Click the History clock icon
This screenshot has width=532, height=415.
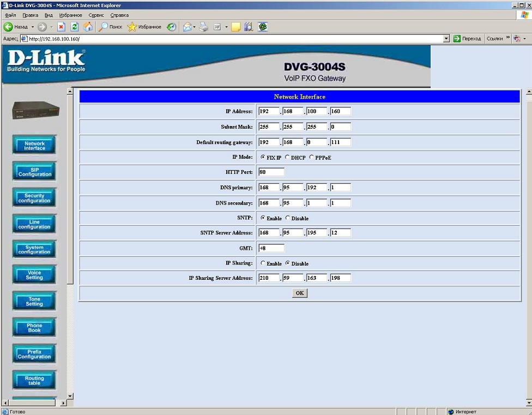171,27
